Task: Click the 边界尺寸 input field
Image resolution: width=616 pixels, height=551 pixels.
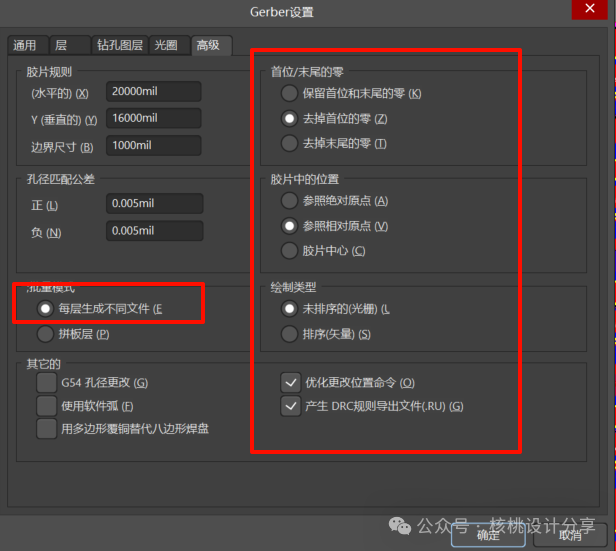Action: 154,146
